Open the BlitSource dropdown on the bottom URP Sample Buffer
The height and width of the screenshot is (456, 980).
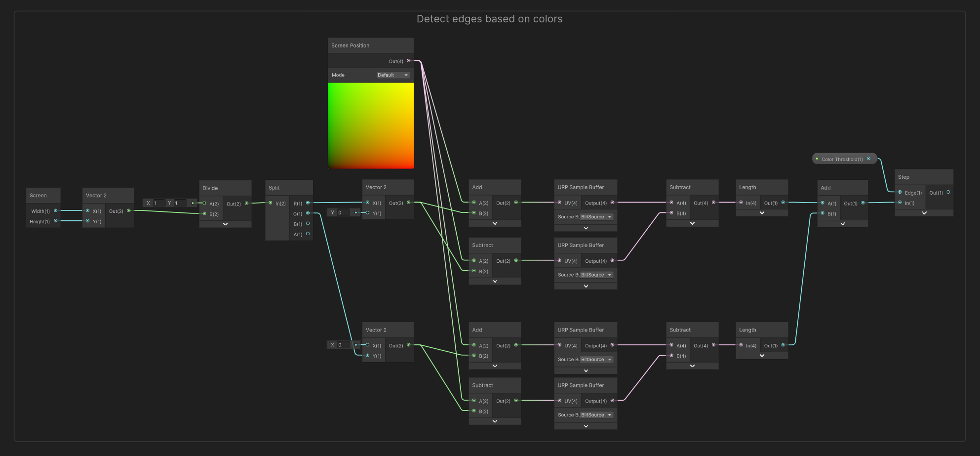pyautogui.click(x=595, y=415)
